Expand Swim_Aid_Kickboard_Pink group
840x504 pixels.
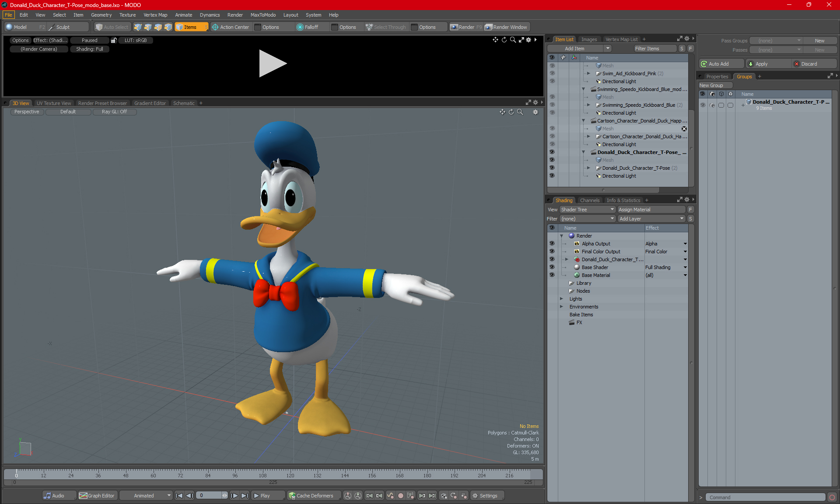(x=588, y=73)
